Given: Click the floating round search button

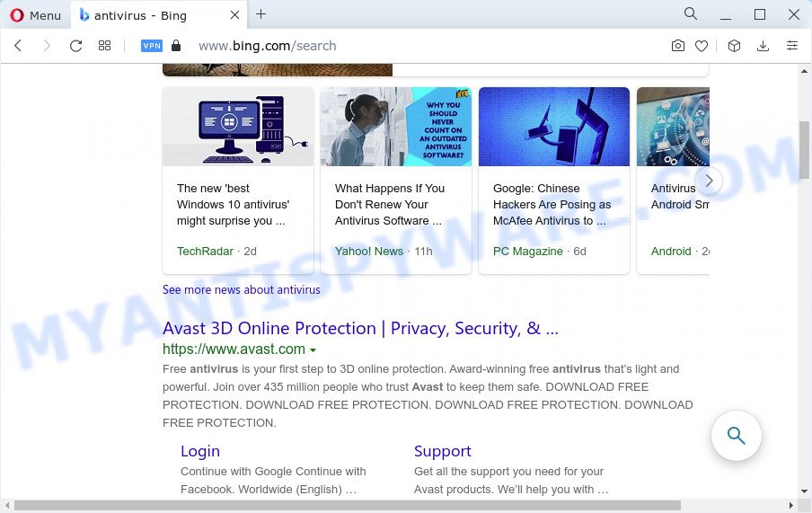Looking at the screenshot, I should pos(736,436).
